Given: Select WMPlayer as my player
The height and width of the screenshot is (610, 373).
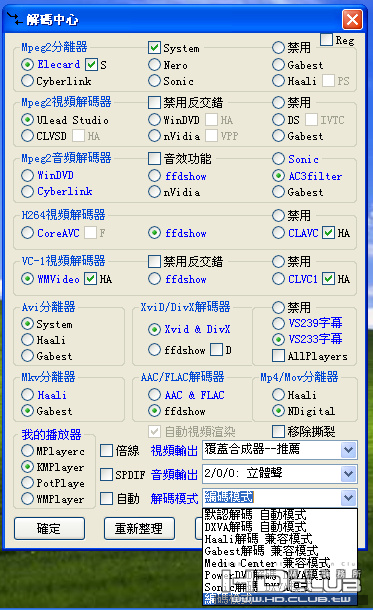Looking at the screenshot, I should pyautogui.click(x=27, y=499).
